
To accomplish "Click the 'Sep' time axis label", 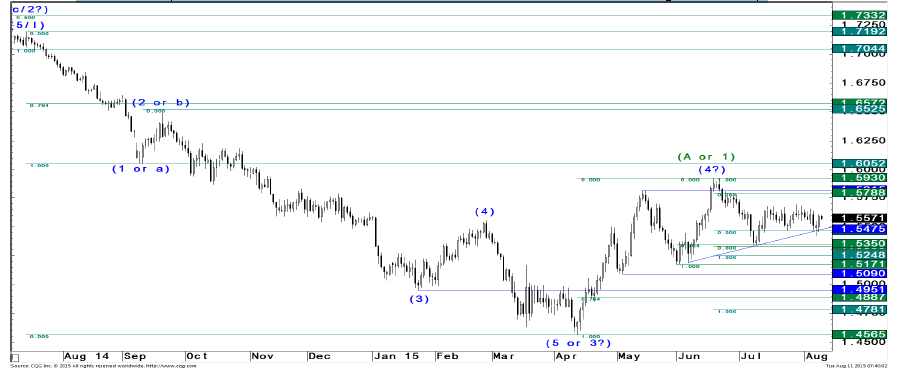I will [x=135, y=356].
